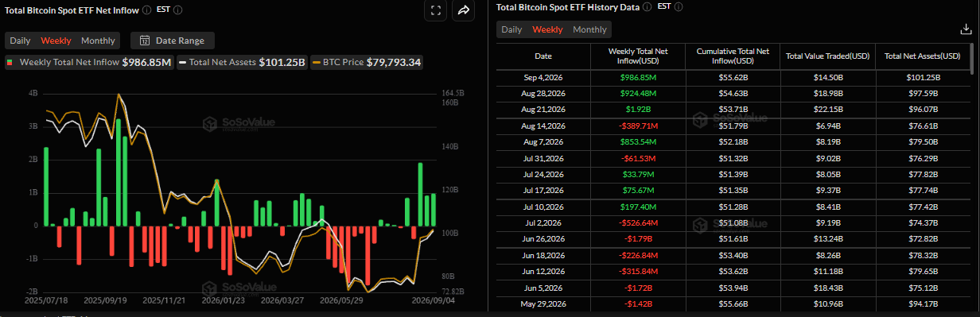Download the ETF history data table
Screen dimensions: 980x317
click(966, 29)
